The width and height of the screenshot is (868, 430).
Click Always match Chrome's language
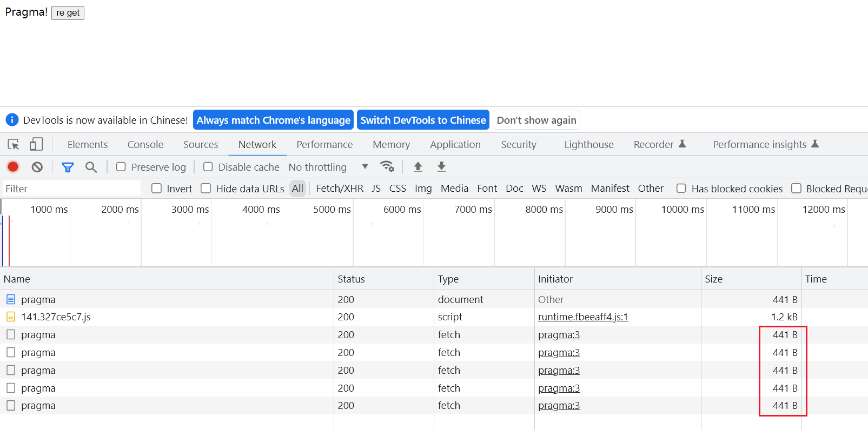274,120
